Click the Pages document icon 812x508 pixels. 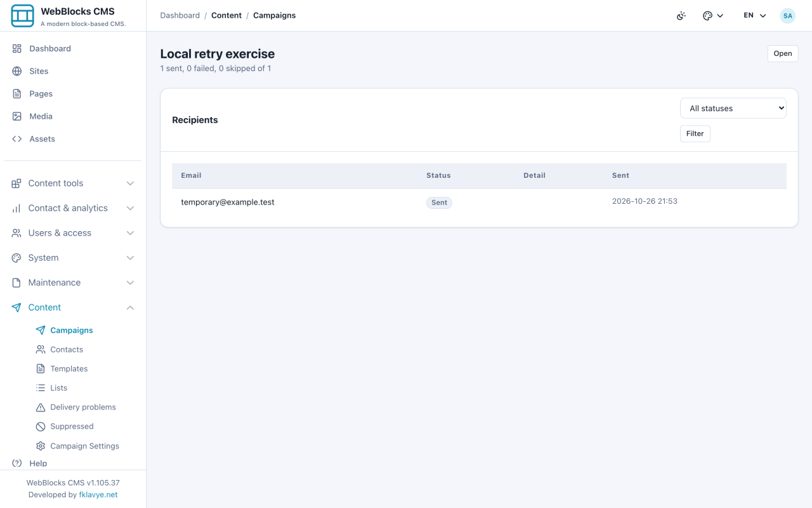(x=17, y=94)
